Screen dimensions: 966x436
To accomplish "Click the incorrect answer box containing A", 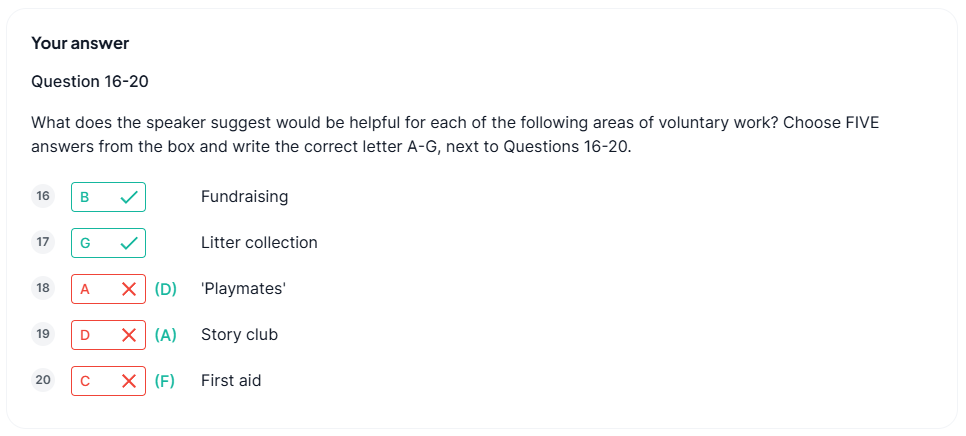I will (108, 289).
